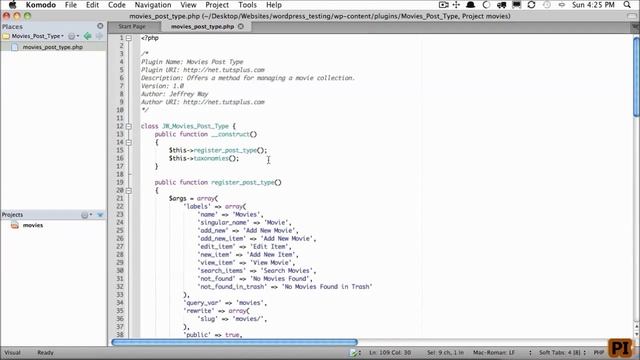Click the display monitor menu bar icon
This screenshot has height=360, width=640.
click(516, 5)
